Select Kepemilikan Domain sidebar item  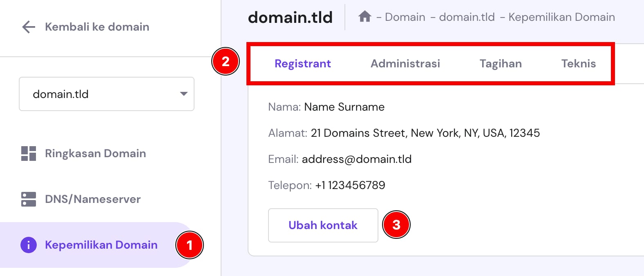(x=101, y=245)
